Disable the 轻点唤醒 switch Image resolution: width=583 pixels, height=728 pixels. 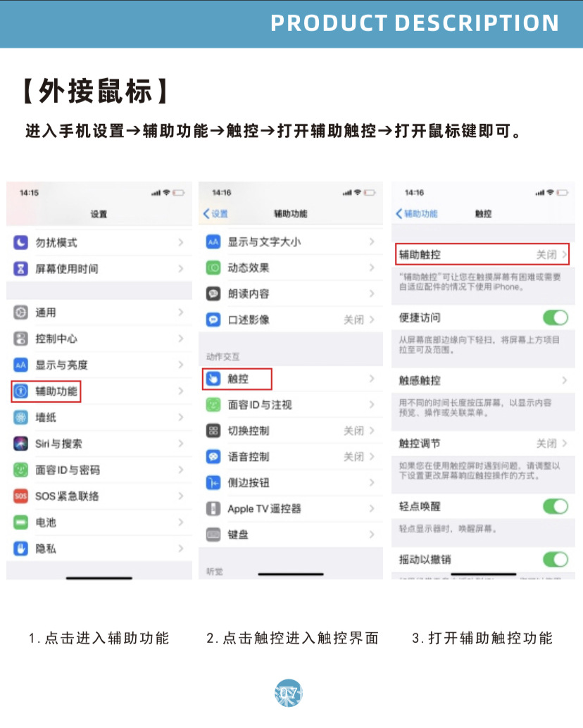coord(556,506)
